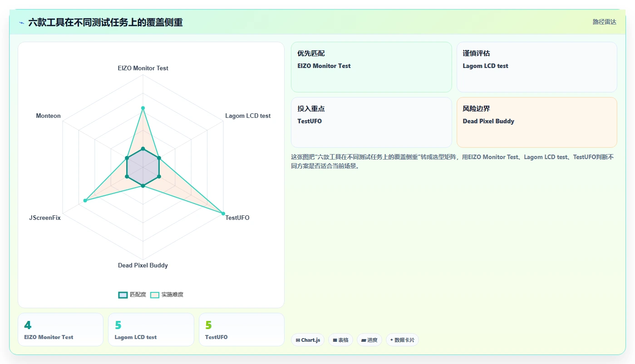
Task: Click Dead Pixel Buddy text in 风险边界 card
Action: coord(488,121)
